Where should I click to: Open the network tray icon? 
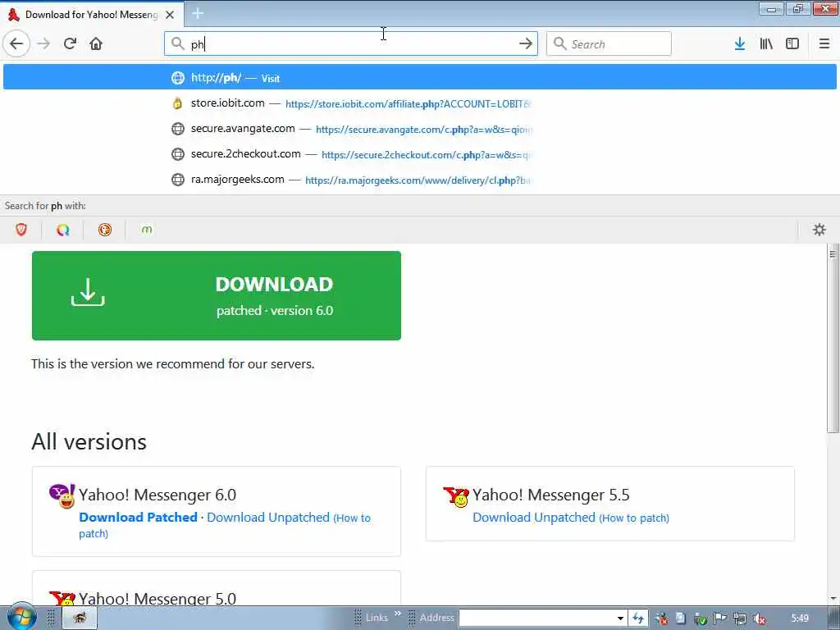[x=740, y=619]
